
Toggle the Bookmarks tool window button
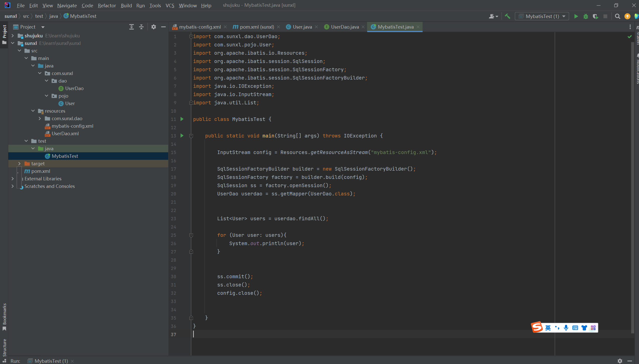pyautogui.click(x=4, y=317)
